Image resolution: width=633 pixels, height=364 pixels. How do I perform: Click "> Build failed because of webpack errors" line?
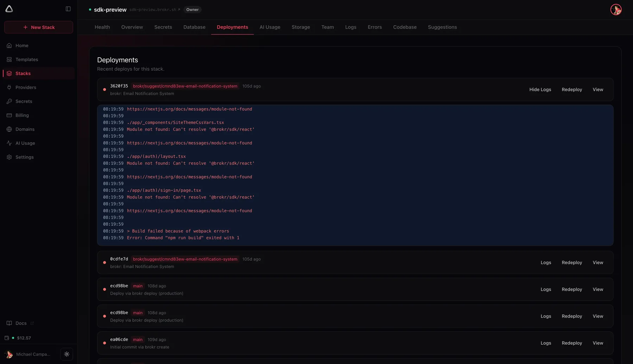[x=178, y=231]
